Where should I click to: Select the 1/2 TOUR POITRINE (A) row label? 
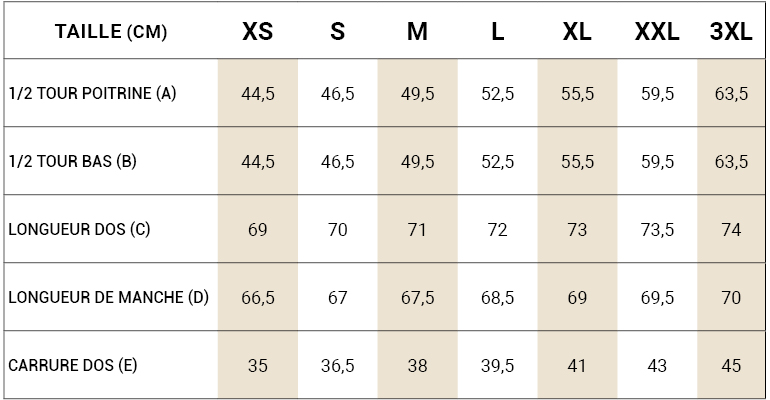92,94
